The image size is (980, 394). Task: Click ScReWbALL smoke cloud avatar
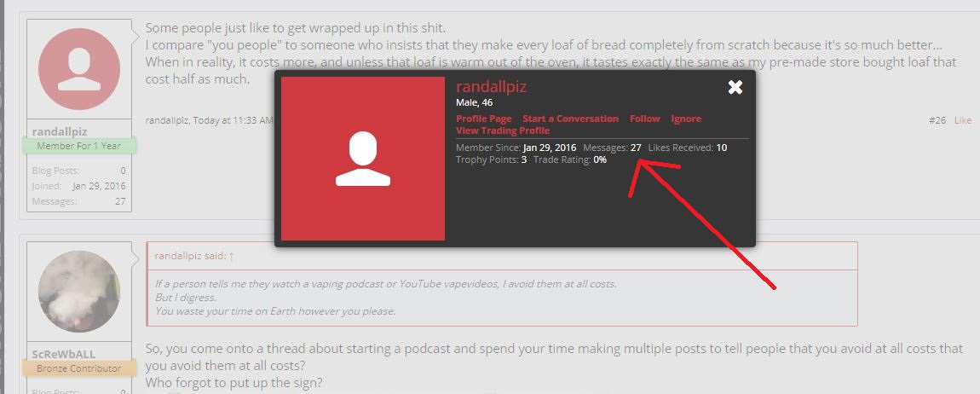coord(78,292)
